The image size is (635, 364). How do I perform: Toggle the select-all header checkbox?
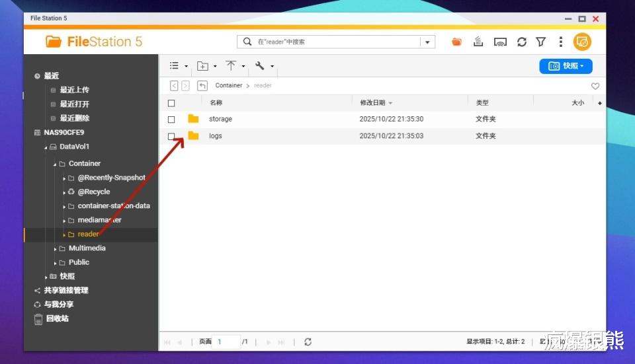[171, 103]
